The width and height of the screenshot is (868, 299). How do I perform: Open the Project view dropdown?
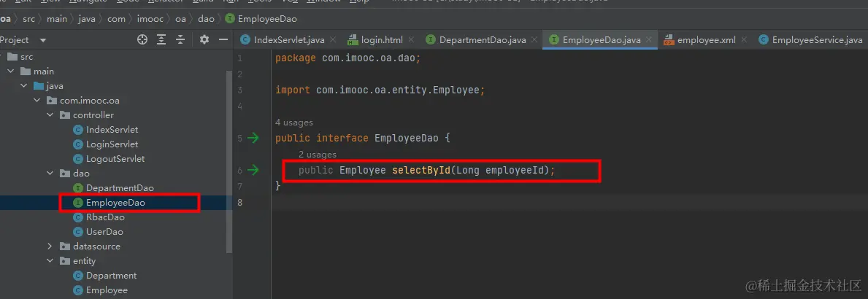point(42,40)
